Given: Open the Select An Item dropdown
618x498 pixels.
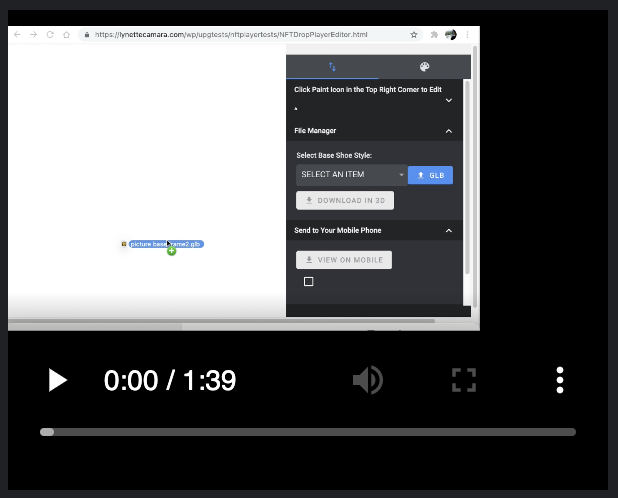Looking at the screenshot, I should [x=351, y=175].
